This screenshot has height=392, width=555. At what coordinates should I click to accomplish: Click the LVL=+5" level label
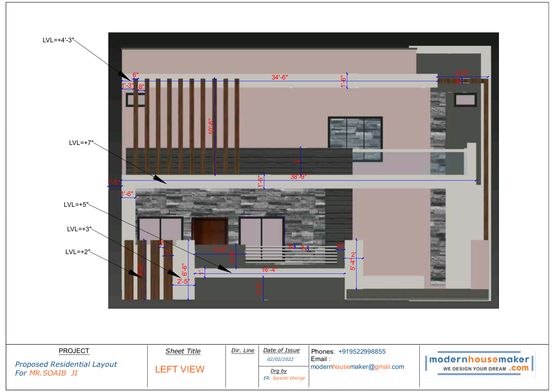point(76,205)
